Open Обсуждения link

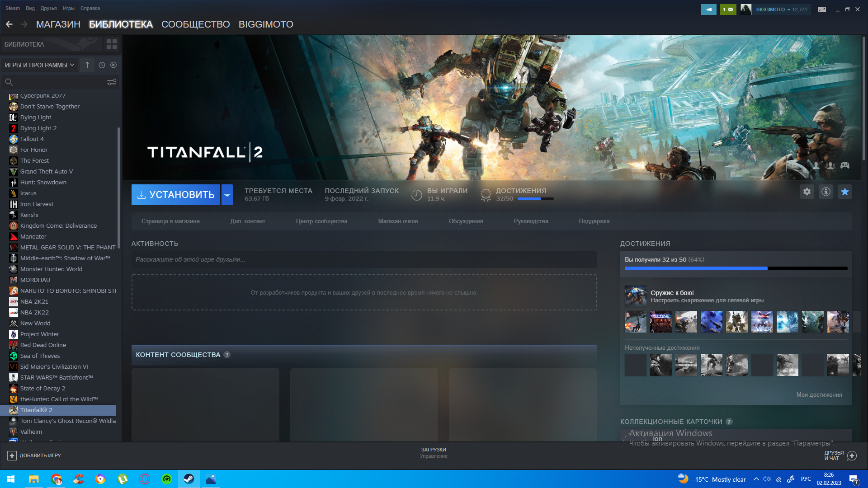pyautogui.click(x=466, y=221)
